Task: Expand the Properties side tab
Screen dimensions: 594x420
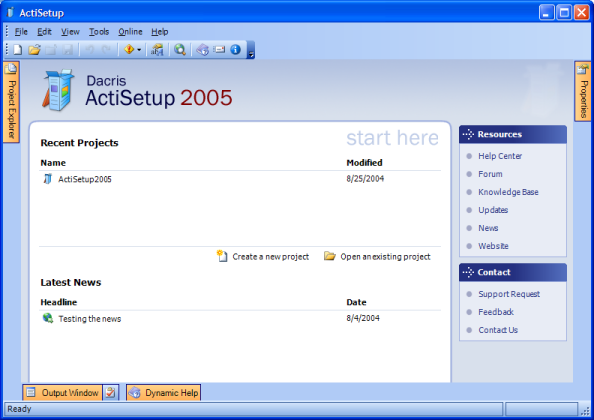Action: click(583, 91)
